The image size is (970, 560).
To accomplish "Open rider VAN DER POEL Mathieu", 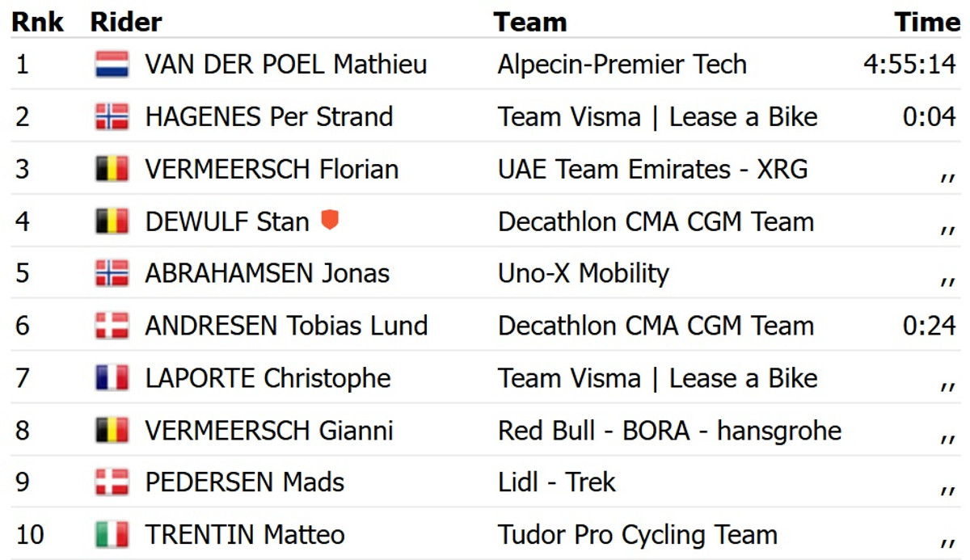I will pos(285,65).
